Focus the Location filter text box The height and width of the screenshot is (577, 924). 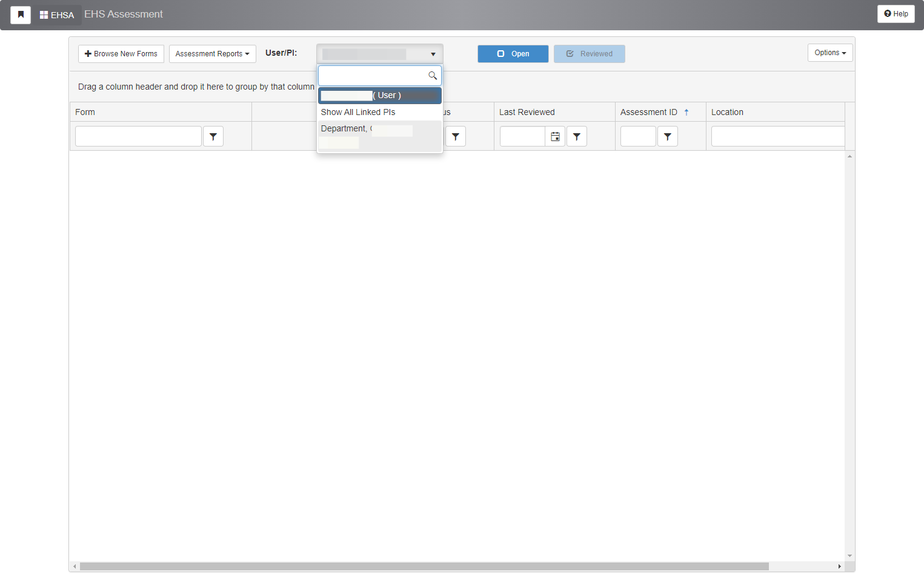pos(778,136)
